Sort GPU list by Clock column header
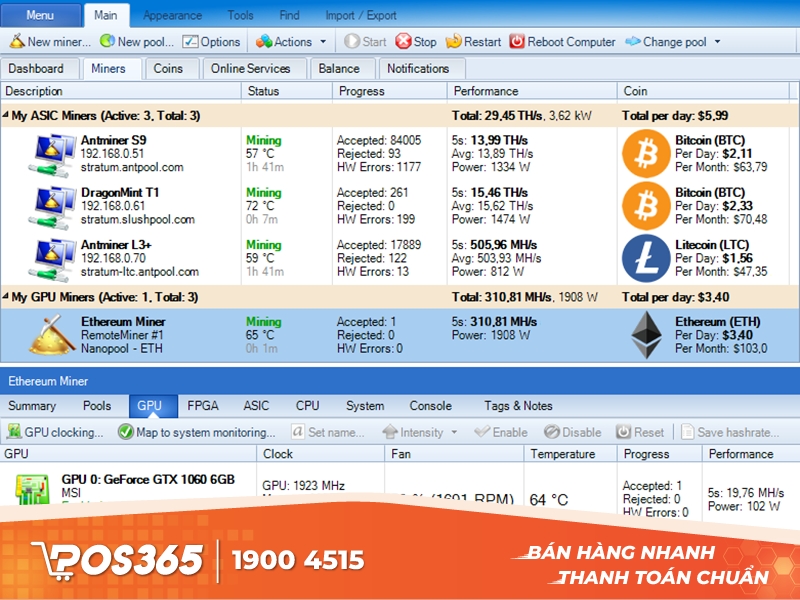The width and height of the screenshot is (800, 600). click(320, 454)
